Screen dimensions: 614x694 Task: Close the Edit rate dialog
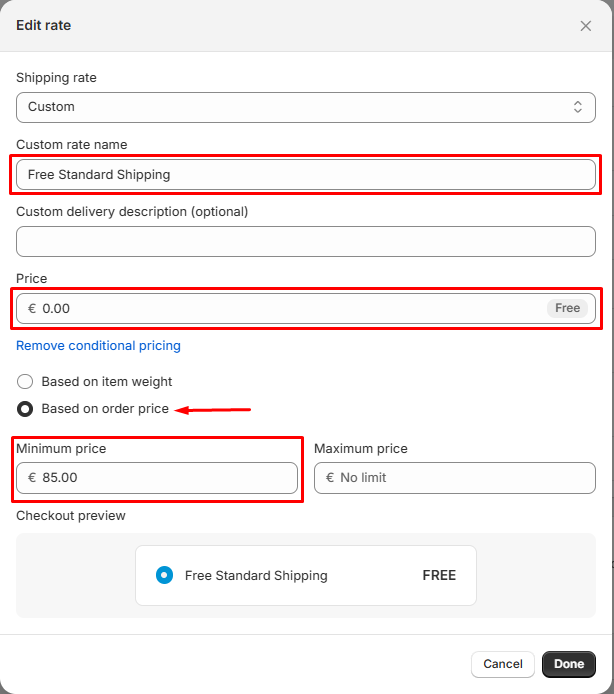point(586,26)
